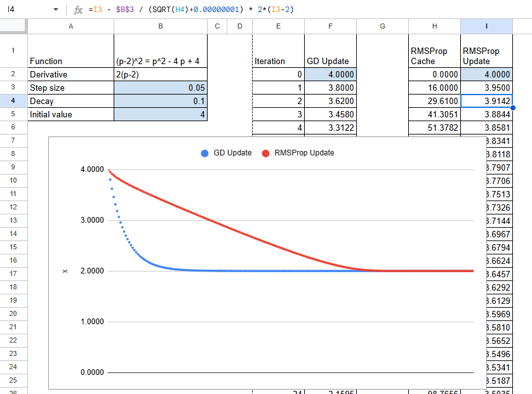This screenshot has width=532, height=394.
Task: Click the step size value 0.05
Action: pyautogui.click(x=161, y=88)
